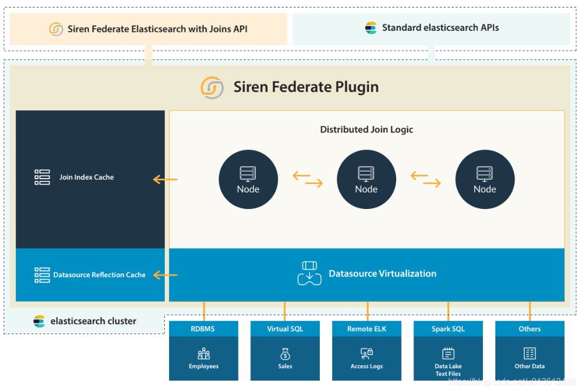Click the Siren Federate Plugin logo
Image resolution: width=581 pixels, height=392 pixels.
pyautogui.click(x=212, y=87)
